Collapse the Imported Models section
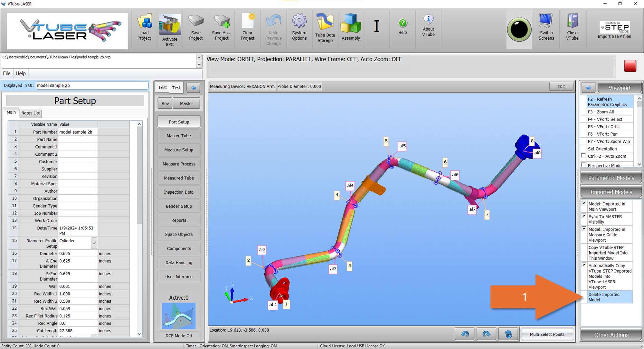 (x=611, y=192)
